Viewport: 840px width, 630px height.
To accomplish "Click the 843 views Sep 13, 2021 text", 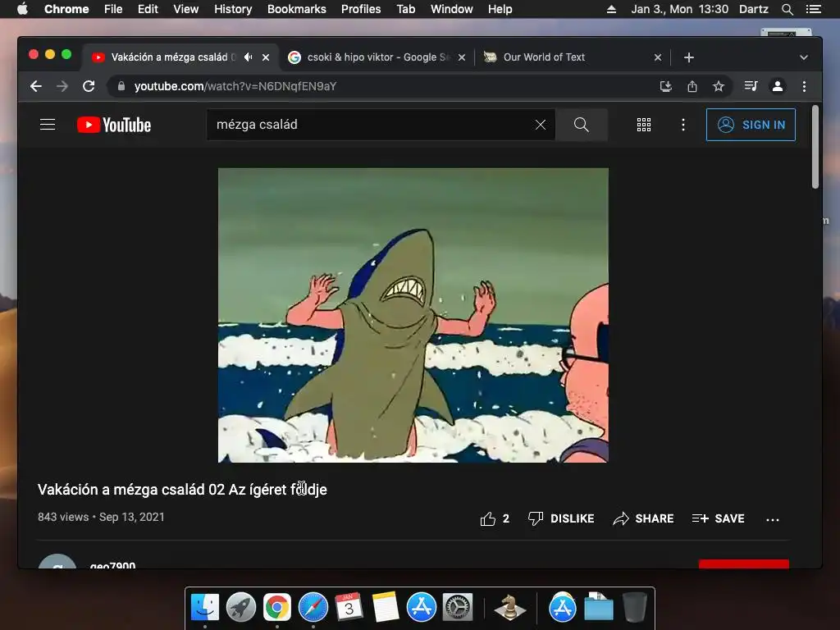I will tap(101, 517).
